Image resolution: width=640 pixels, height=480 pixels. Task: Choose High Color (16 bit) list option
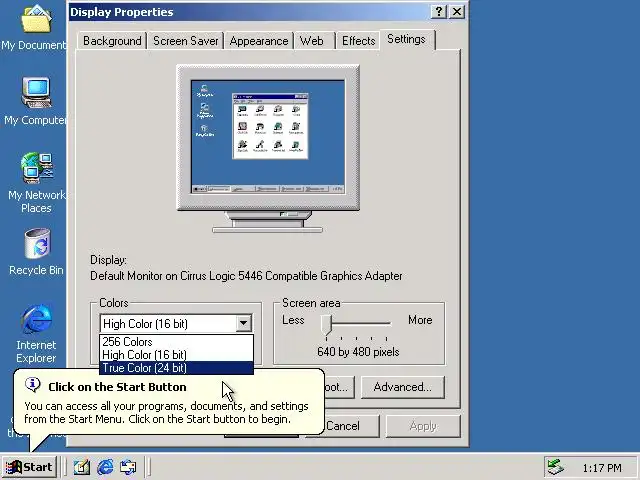pyautogui.click(x=176, y=355)
